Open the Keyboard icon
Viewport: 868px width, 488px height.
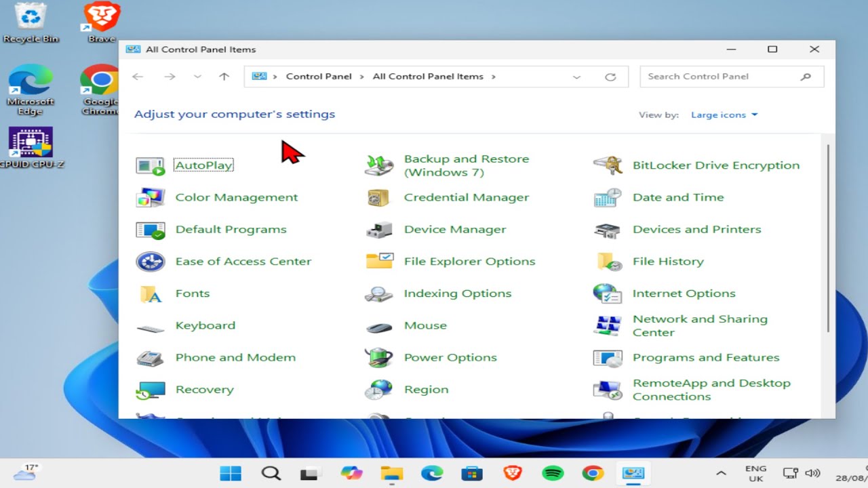point(150,329)
